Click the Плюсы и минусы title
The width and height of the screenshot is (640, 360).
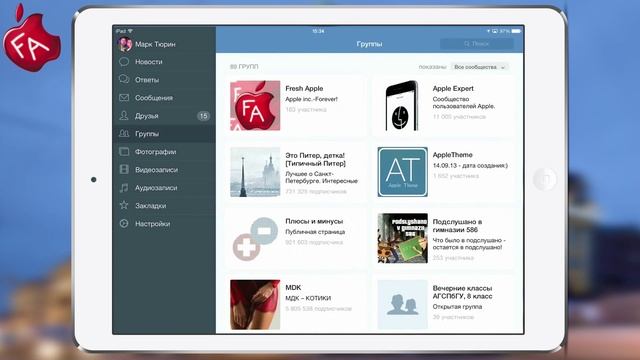[314, 221]
